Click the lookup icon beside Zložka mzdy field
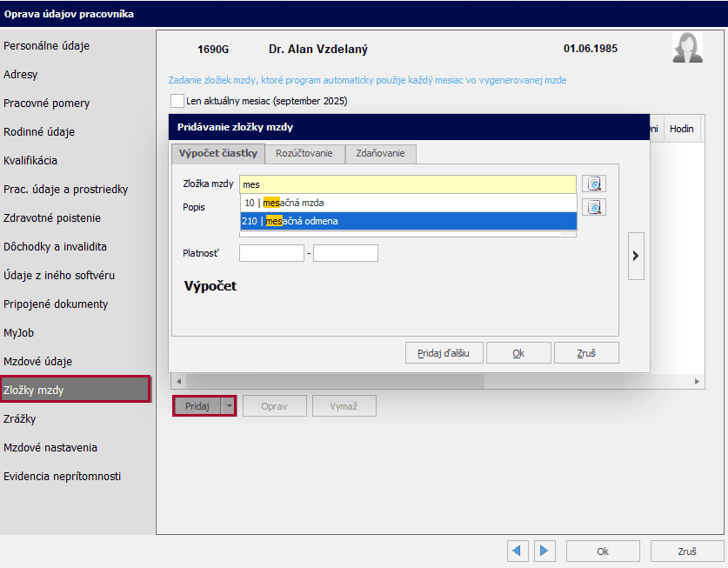The image size is (728, 568). click(x=594, y=184)
